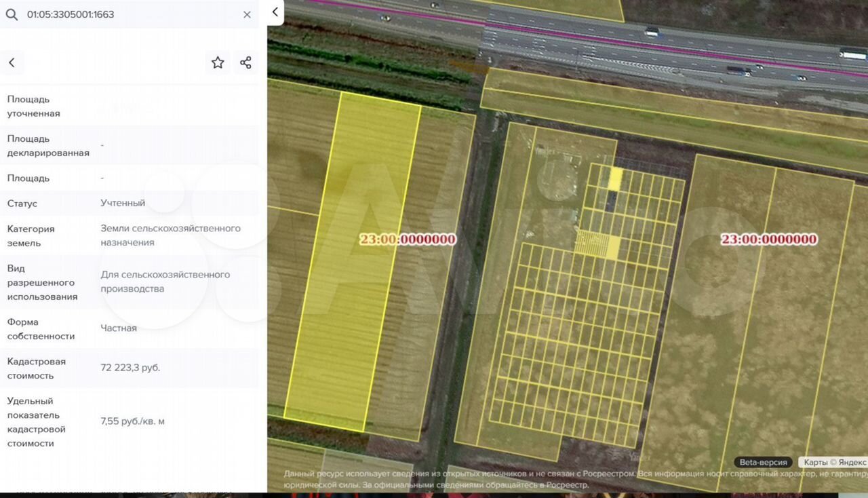The image size is (868, 498).
Task: Go back using the left arrow
Action: (12, 62)
